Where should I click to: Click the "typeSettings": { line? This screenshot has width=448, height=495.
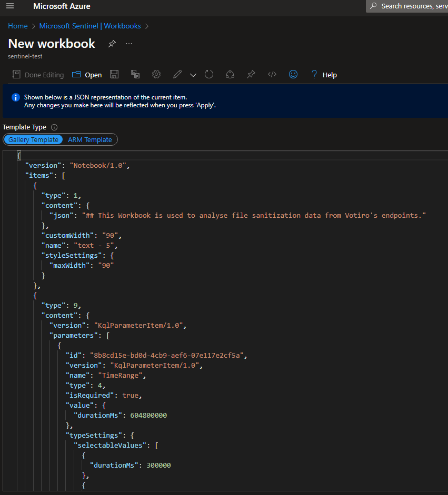pyautogui.click(x=100, y=436)
